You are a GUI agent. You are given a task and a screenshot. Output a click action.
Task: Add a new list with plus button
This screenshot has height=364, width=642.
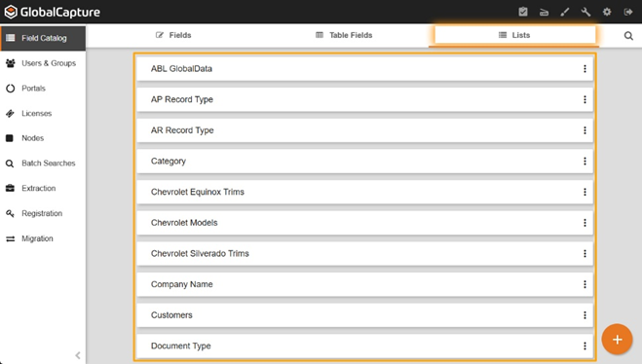coord(617,340)
